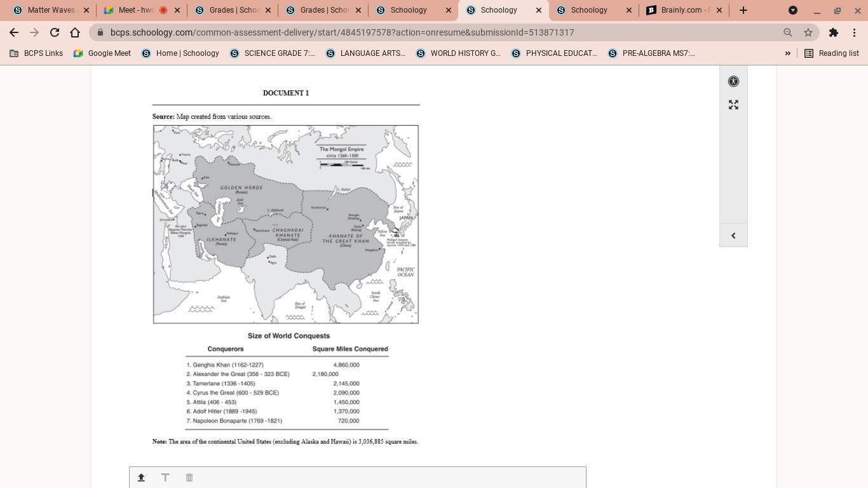
Task: Open the Home | Schoology bookmark
Action: [x=180, y=53]
